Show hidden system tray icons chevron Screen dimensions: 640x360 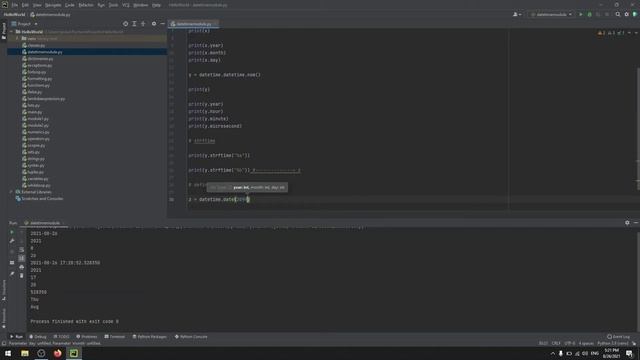pyautogui.click(x=553, y=353)
